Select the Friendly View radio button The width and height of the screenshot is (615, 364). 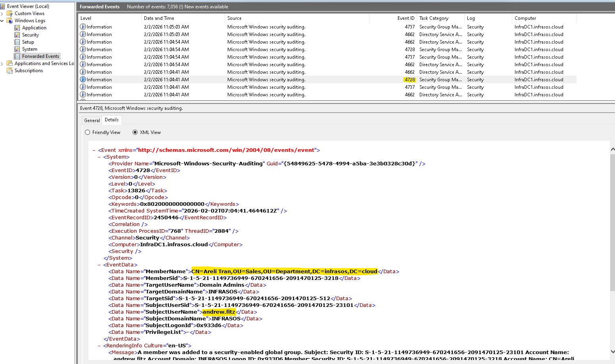tap(88, 132)
